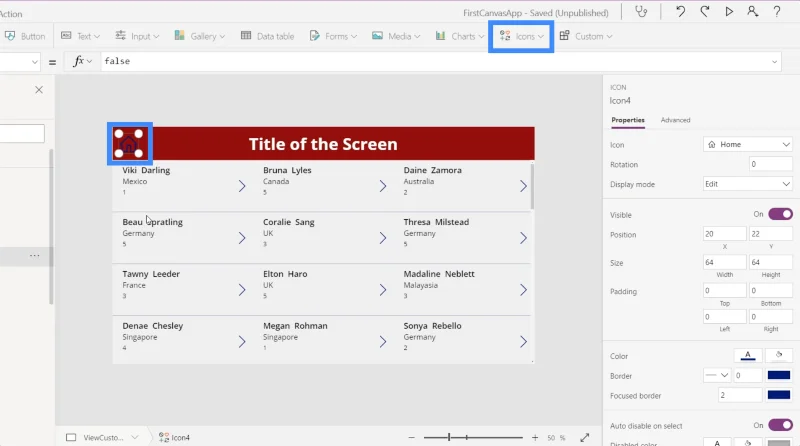800x446 pixels.
Task: Edit the Focused border thickness field
Action: pos(740,395)
